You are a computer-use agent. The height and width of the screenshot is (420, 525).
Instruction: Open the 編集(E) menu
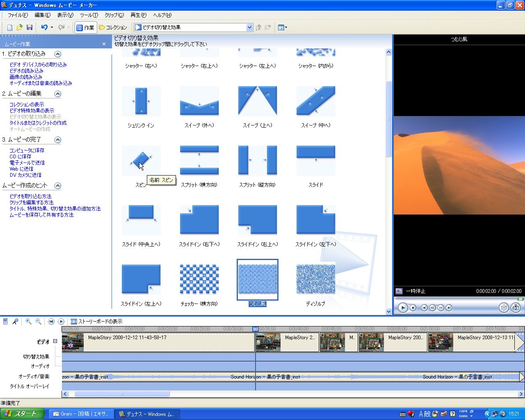click(x=43, y=15)
